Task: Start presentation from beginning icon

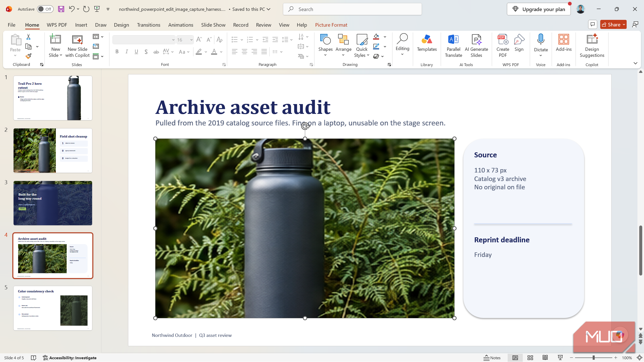Action: coord(97,9)
